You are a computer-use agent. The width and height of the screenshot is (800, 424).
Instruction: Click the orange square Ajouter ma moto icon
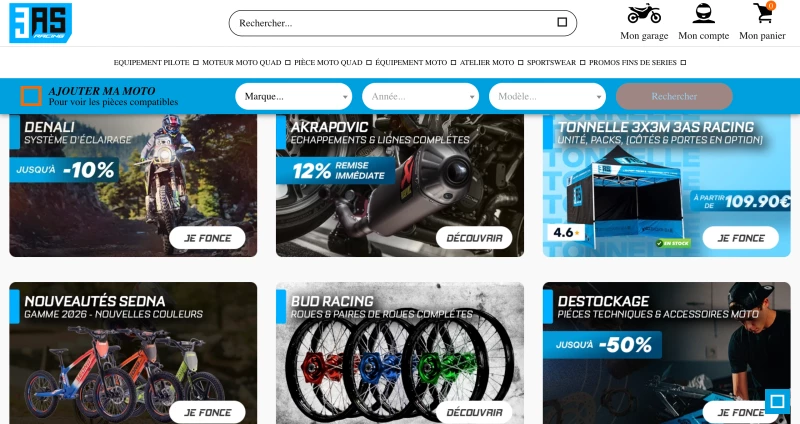pyautogui.click(x=31, y=96)
